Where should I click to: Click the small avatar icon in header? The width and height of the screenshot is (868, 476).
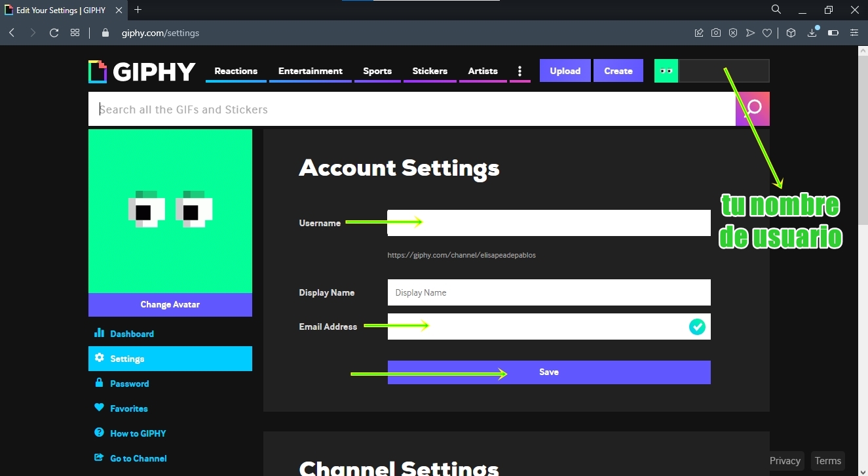coord(666,71)
